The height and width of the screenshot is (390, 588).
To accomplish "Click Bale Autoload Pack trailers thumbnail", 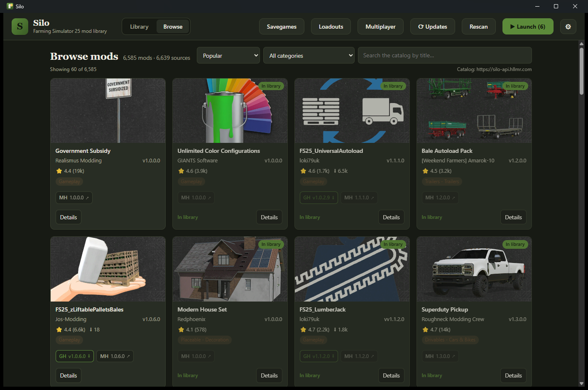I will (x=474, y=110).
